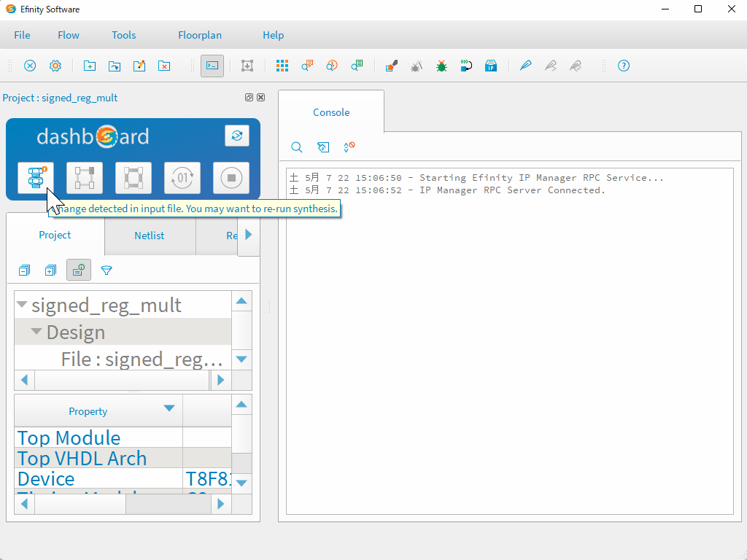Open an existing project via folder-arrow icon

tap(115, 66)
